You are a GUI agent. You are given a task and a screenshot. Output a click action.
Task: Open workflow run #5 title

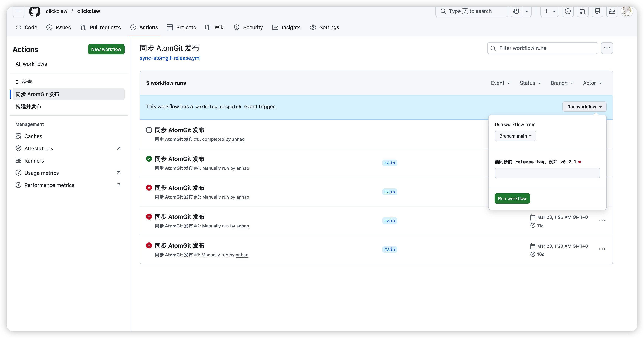coord(179,130)
